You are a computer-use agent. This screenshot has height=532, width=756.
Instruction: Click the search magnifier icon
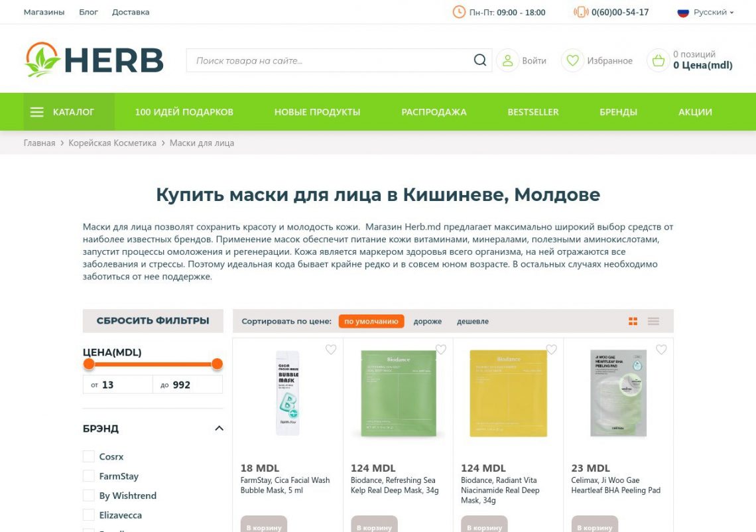479,60
